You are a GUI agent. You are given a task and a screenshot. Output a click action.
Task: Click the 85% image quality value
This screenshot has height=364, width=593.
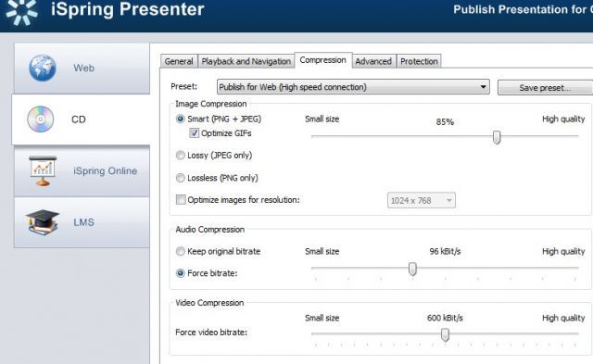coord(445,121)
